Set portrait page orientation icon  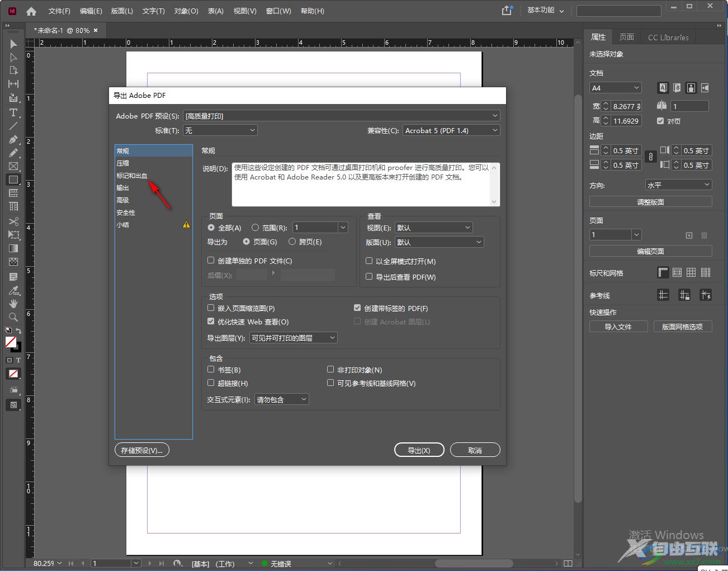691,88
